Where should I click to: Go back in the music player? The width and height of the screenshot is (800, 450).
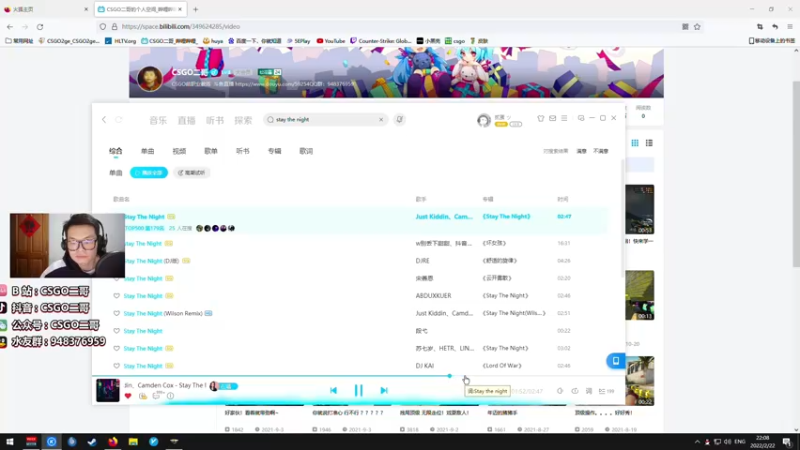pos(104,119)
